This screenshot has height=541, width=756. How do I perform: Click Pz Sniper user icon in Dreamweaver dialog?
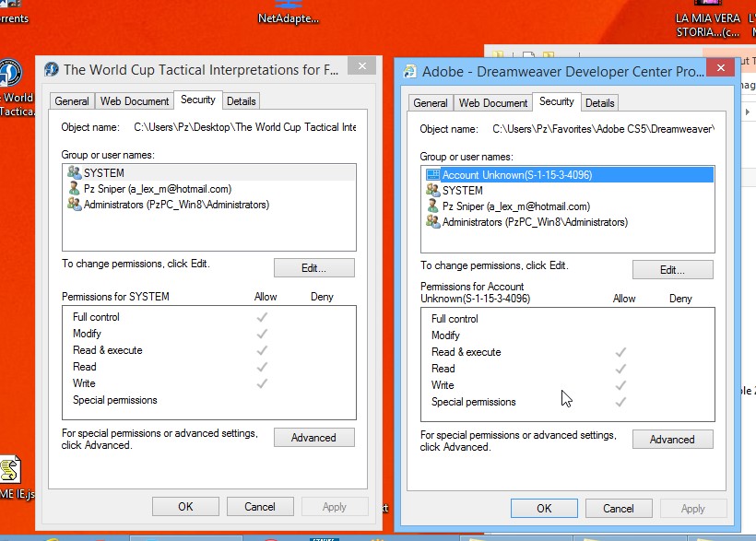coord(433,206)
